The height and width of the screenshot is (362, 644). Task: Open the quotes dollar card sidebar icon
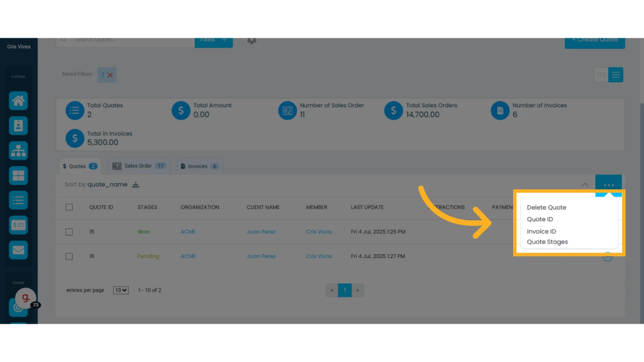pos(18,225)
